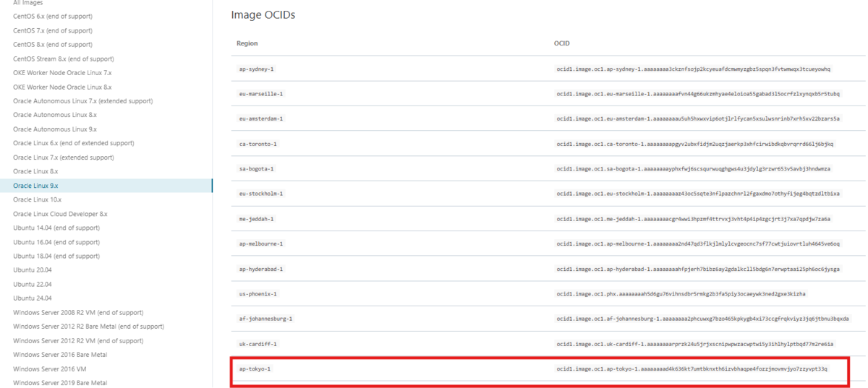
Task: Go to Oracle Linux 10.x
Action: click(38, 199)
